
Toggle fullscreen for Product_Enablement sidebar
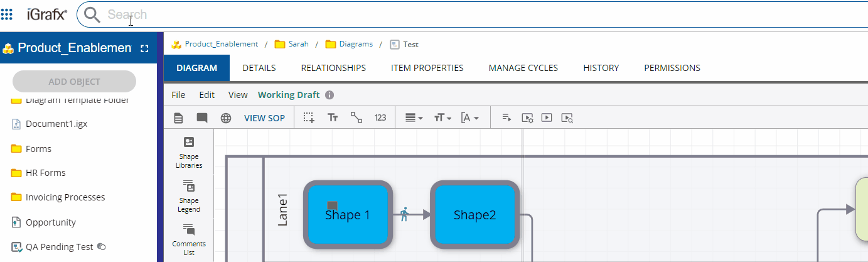pos(145,48)
